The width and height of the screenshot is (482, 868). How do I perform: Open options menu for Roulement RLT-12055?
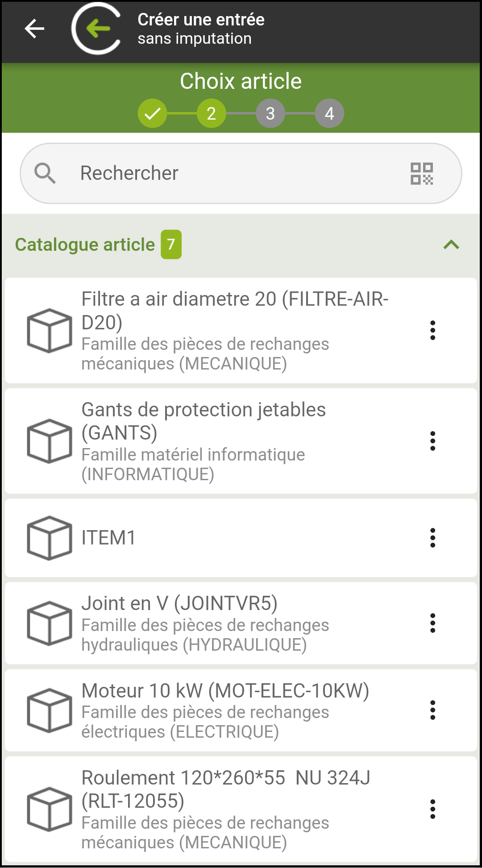click(x=432, y=809)
